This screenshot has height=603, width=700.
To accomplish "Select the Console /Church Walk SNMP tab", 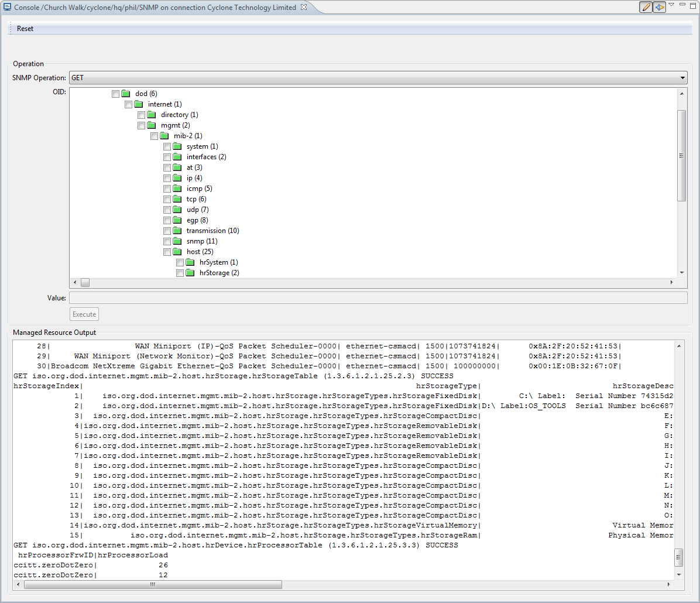I will pos(155,8).
